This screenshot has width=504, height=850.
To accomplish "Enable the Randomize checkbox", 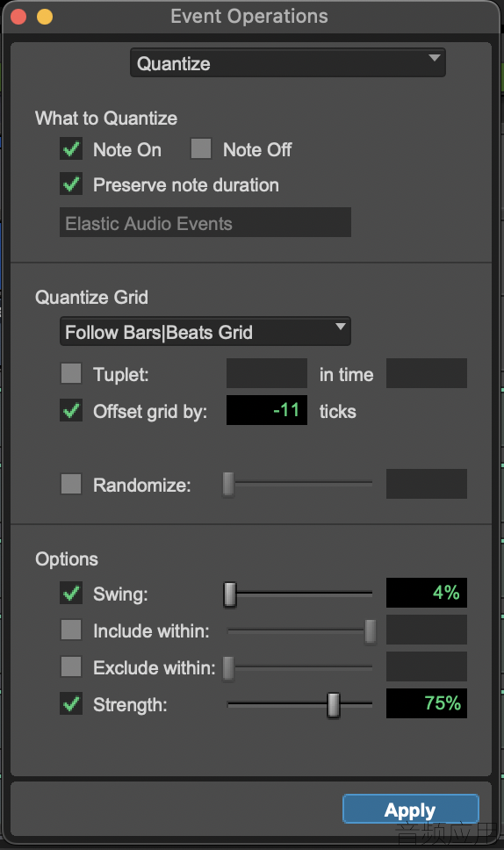I will point(71,484).
